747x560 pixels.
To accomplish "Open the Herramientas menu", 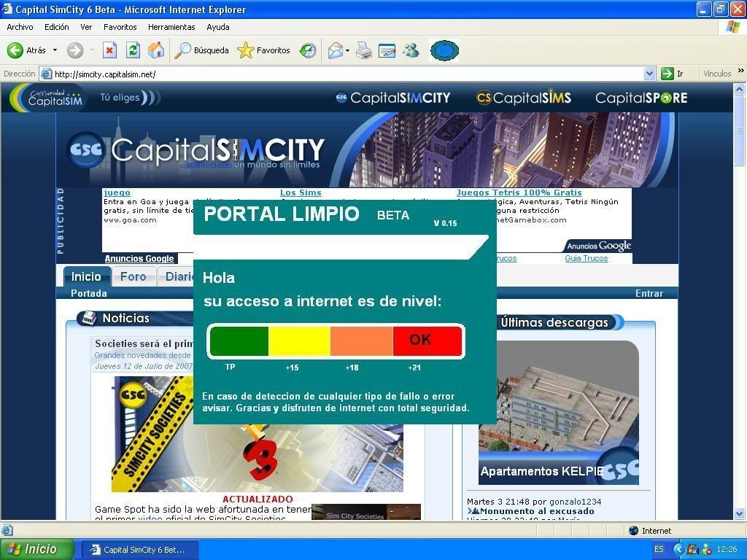I will coord(171,27).
